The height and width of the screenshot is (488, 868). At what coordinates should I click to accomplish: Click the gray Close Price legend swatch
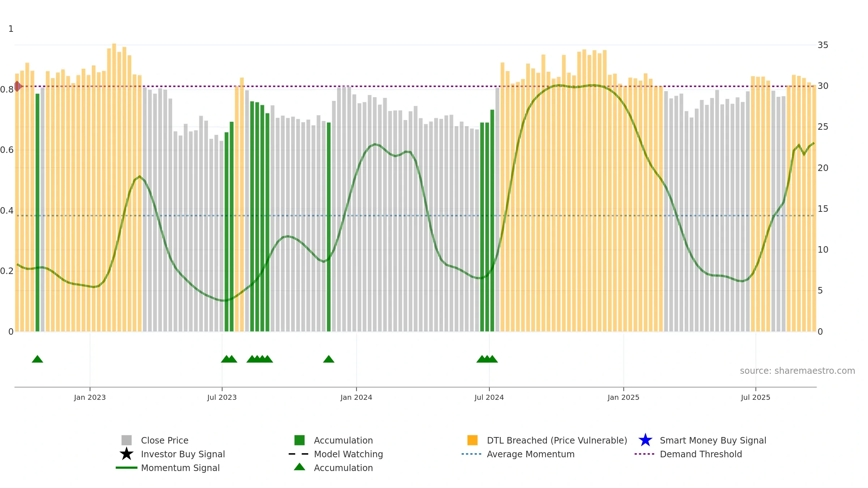coord(126,440)
